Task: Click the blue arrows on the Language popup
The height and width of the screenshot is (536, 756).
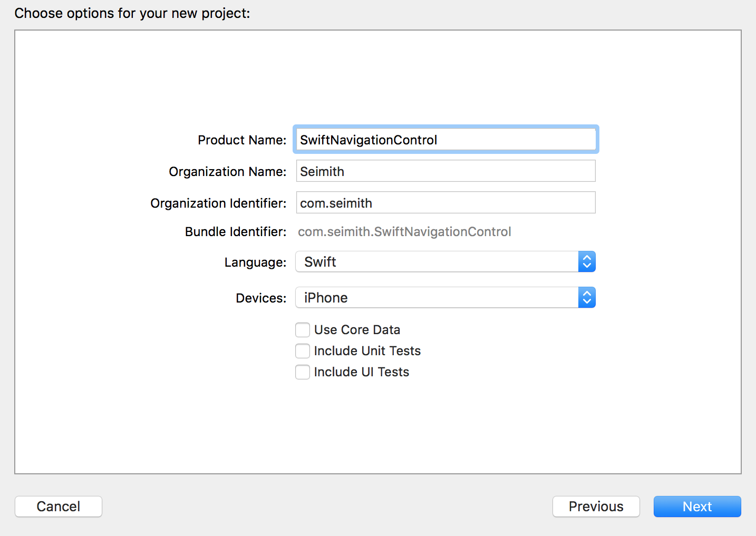Action: click(587, 262)
